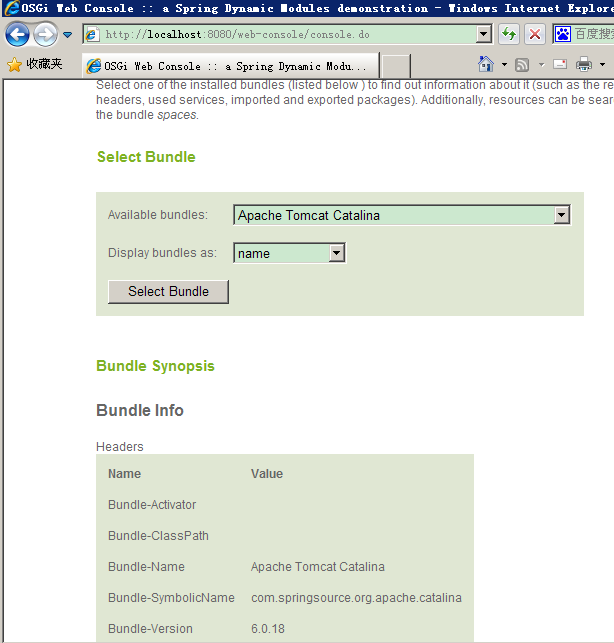Screen dimensions: 614x643
Task: Expand the address bar URL dropdown
Action: tap(484, 34)
